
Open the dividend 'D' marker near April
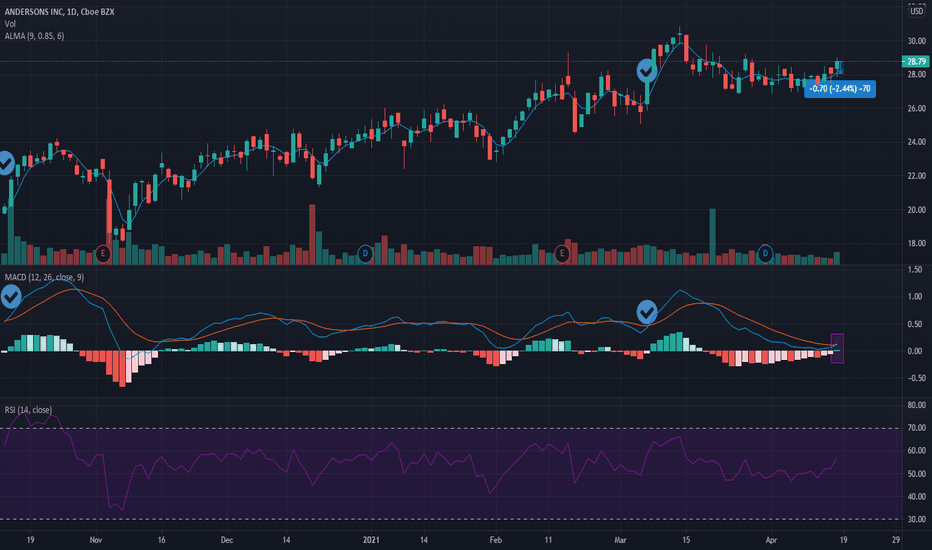click(x=765, y=254)
